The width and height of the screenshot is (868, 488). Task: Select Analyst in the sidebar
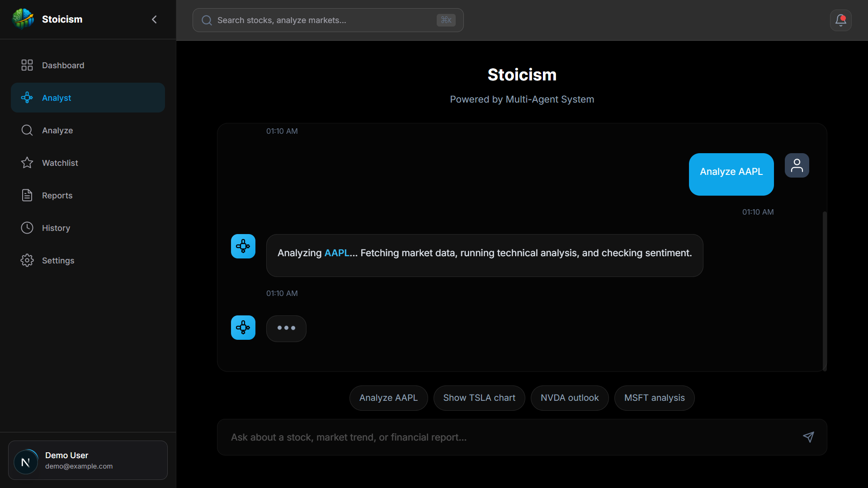click(x=57, y=98)
